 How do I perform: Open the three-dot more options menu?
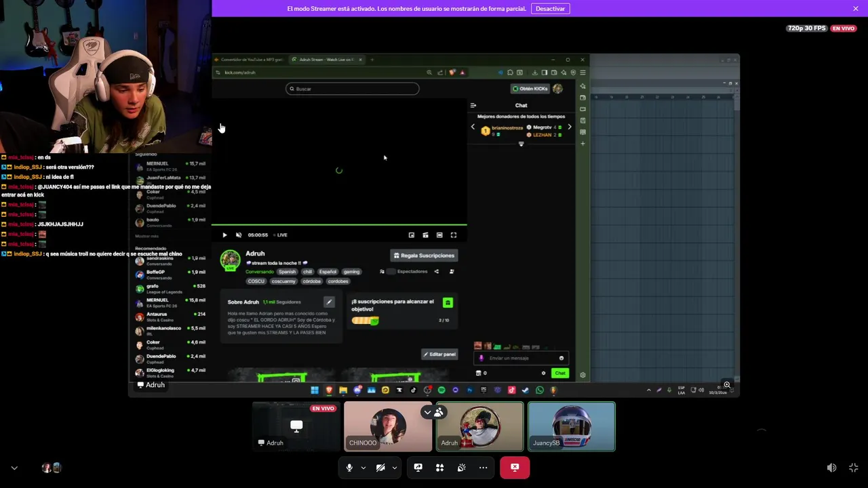[483, 468]
